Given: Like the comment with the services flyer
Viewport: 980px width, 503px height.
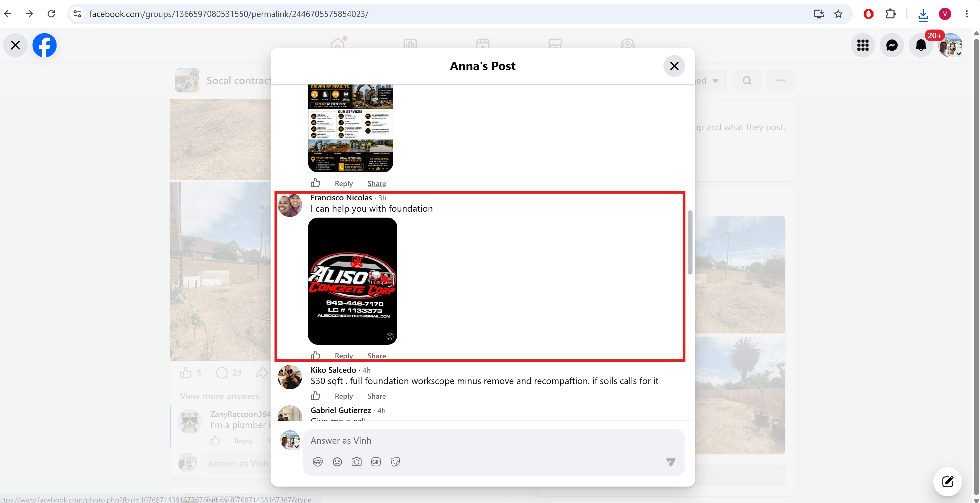Looking at the screenshot, I should pyautogui.click(x=315, y=183).
